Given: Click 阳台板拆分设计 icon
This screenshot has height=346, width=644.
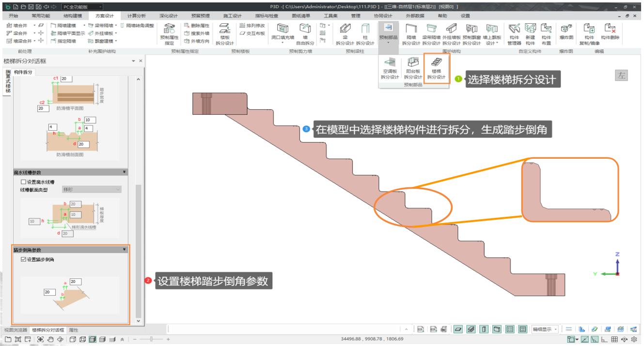Looking at the screenshot, I should tap(413, 62).
